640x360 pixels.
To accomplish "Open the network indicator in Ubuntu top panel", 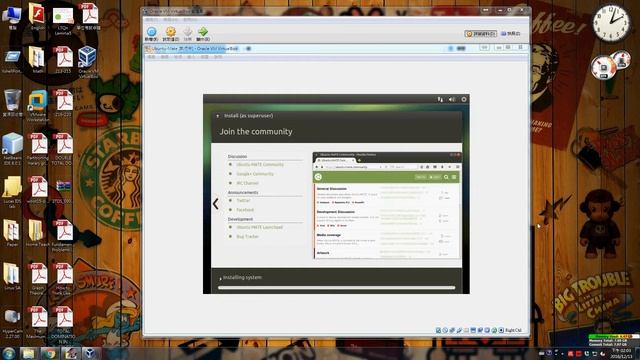I will tap(440, 99).
